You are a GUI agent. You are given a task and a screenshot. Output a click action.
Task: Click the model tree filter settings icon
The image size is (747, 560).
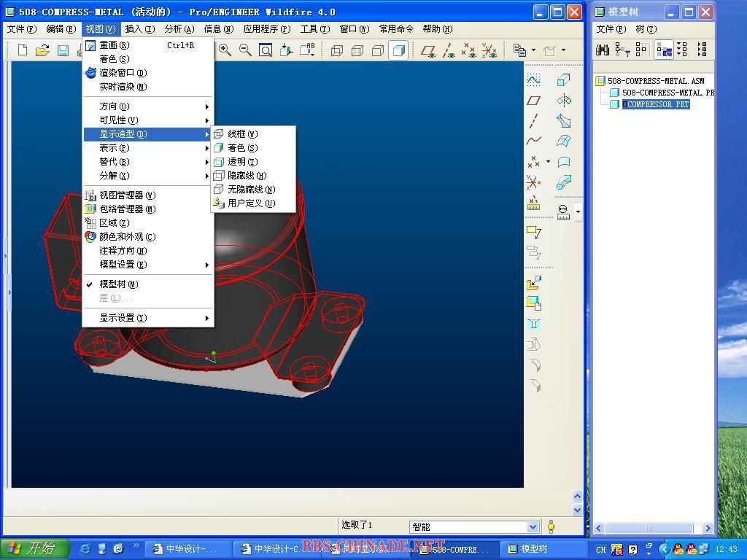coord(622,49)
